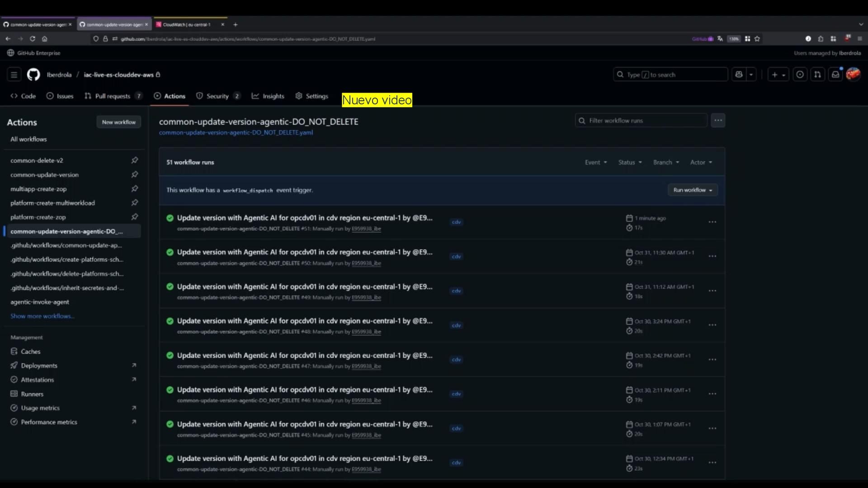This screenshot has width=868, height=488.
Task: Open Copilot chat icon
Action: coord(739,75)
